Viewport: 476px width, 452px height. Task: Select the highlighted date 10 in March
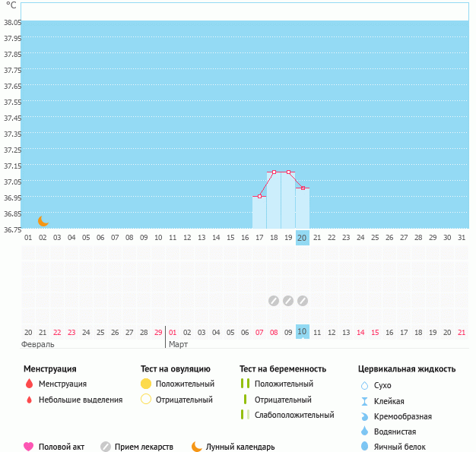click(302, 332)
